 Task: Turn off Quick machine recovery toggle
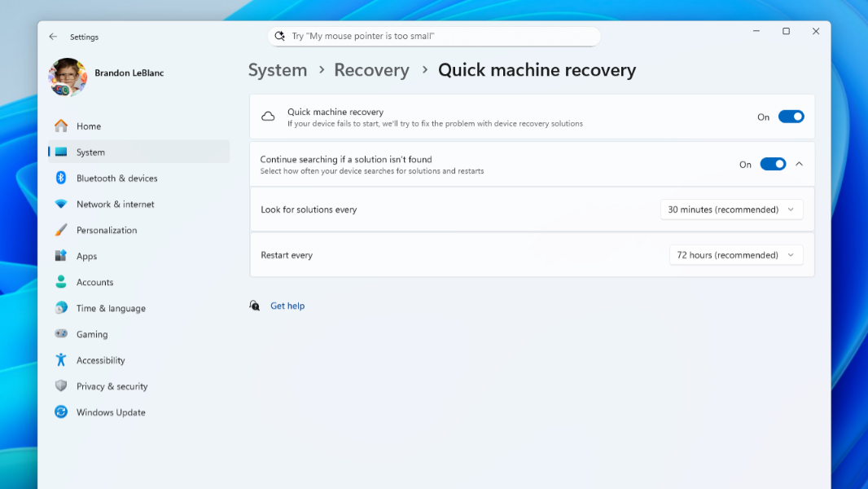tap(791, 117)
